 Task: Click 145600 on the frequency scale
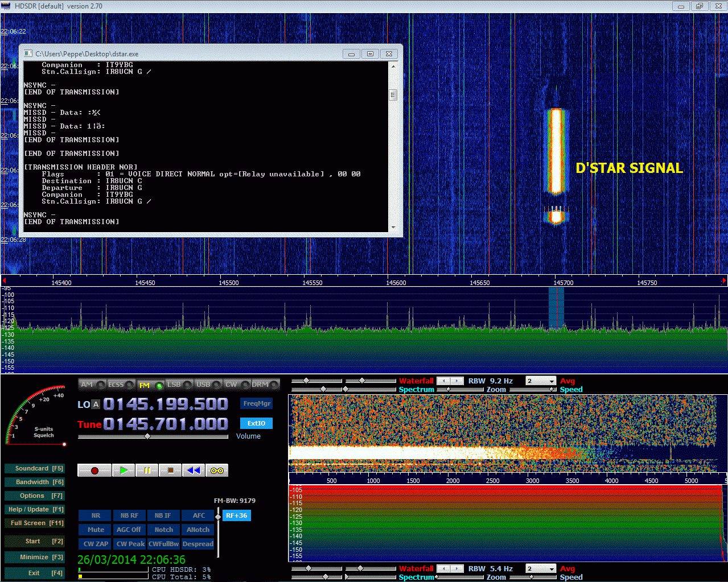coord(396,283)
